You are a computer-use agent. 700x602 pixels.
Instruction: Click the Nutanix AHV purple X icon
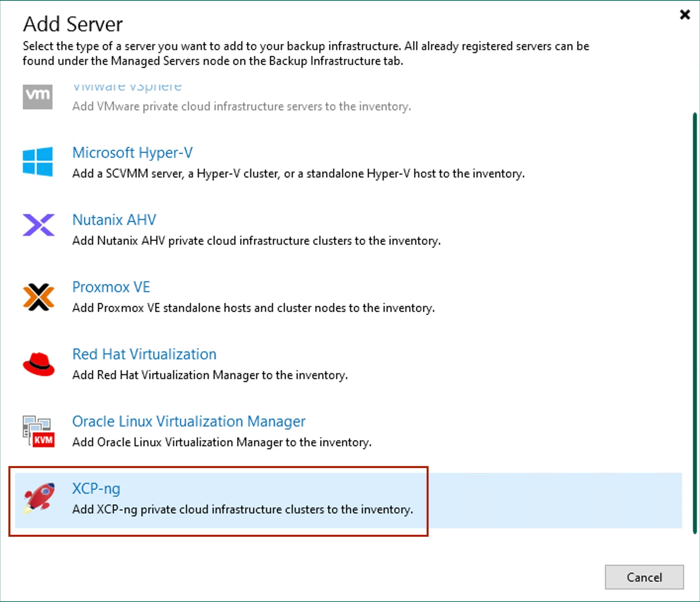point(38,225)
